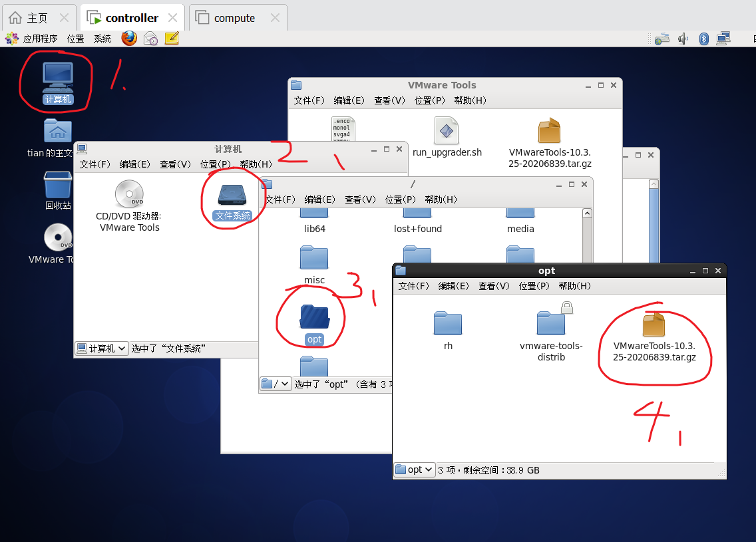Select CD/DVD drive VMware Tools icon
Viewport: 756px width, 542px height.
tap(128, 206)
